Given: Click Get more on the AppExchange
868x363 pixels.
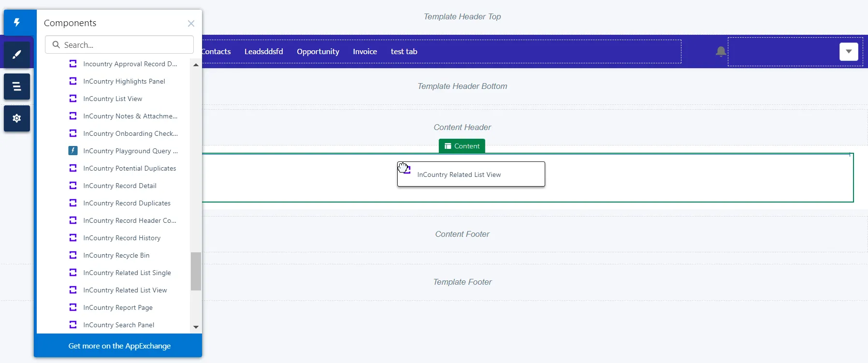Looking at the screenshot, I should click(x=119, y=346).
